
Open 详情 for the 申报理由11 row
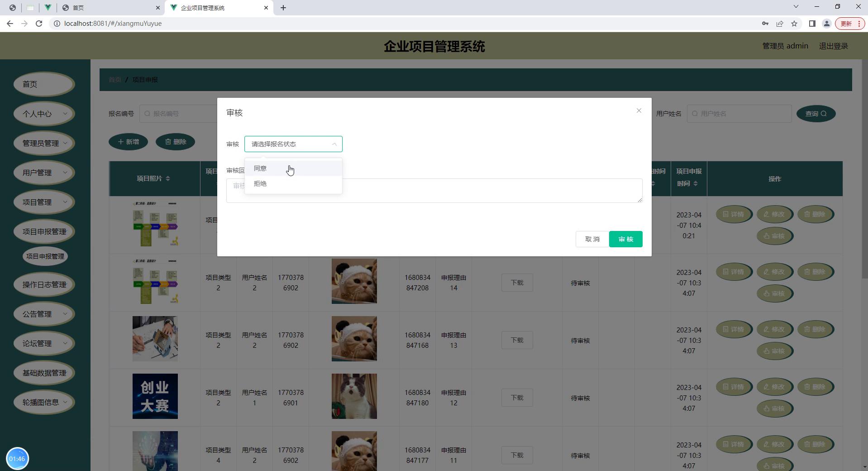734,444
